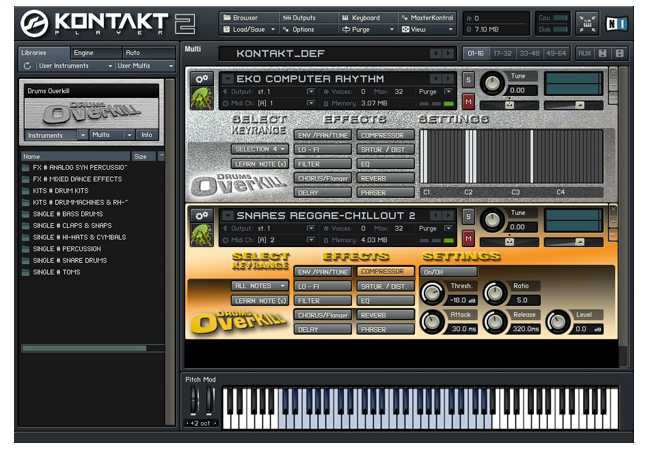Image resolution: width=645 pixels, height=452 pixels.
Task: Open the Outputs section
Action: [x=299, y=18]
